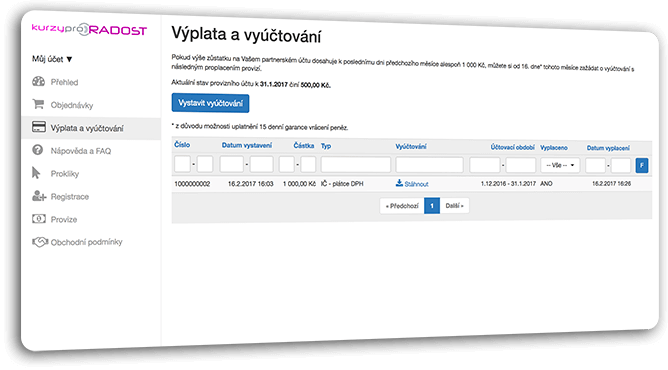Click period 1.12.2016 - 31.1.2017 cell
This screenshot has height=370, width=668.
(508, 184)
